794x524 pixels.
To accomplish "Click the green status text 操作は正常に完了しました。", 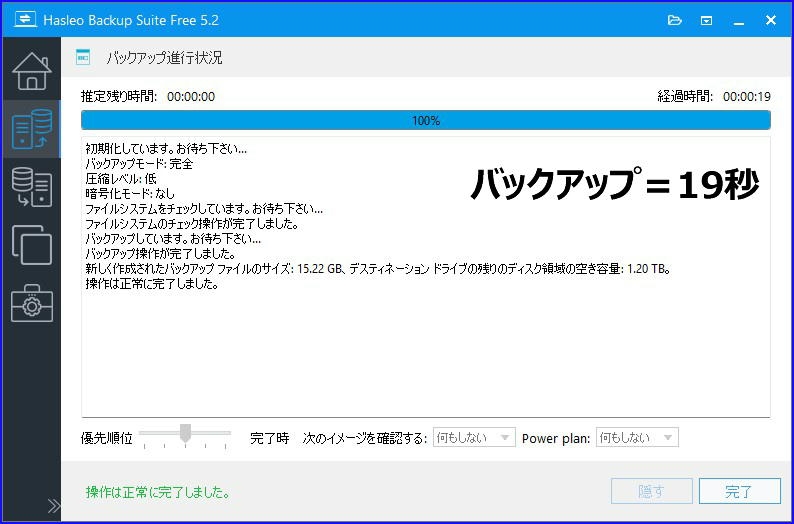I will click(158, 492).
